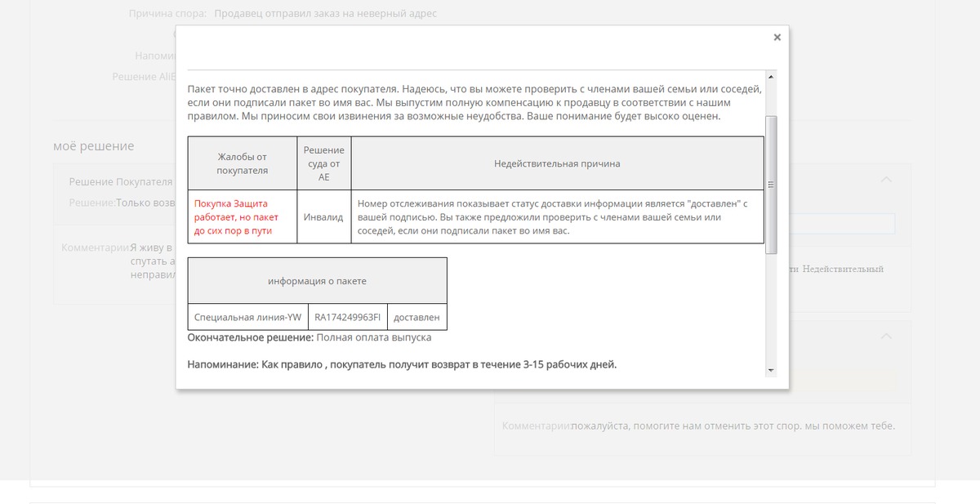980x504 pixels.
Task: Click the 'Недействительный' text in background panel
Action: tap(843, 269)
